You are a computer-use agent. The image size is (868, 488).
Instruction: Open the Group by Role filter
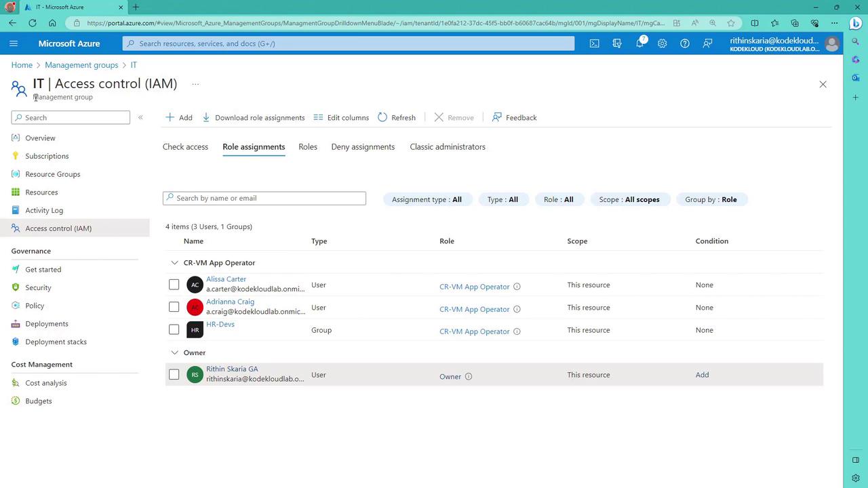coord(711,199)
